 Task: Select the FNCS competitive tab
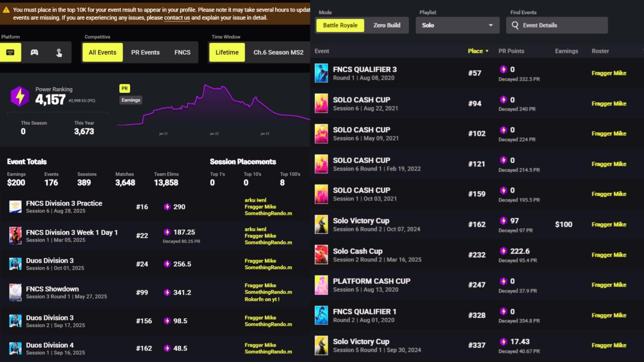pyautogui.click(x=182, y=52)
